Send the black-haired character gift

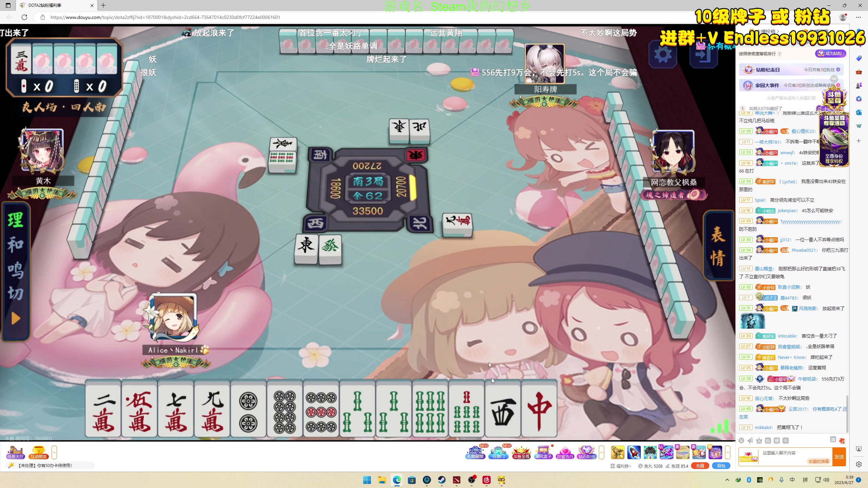pos(650,452)
